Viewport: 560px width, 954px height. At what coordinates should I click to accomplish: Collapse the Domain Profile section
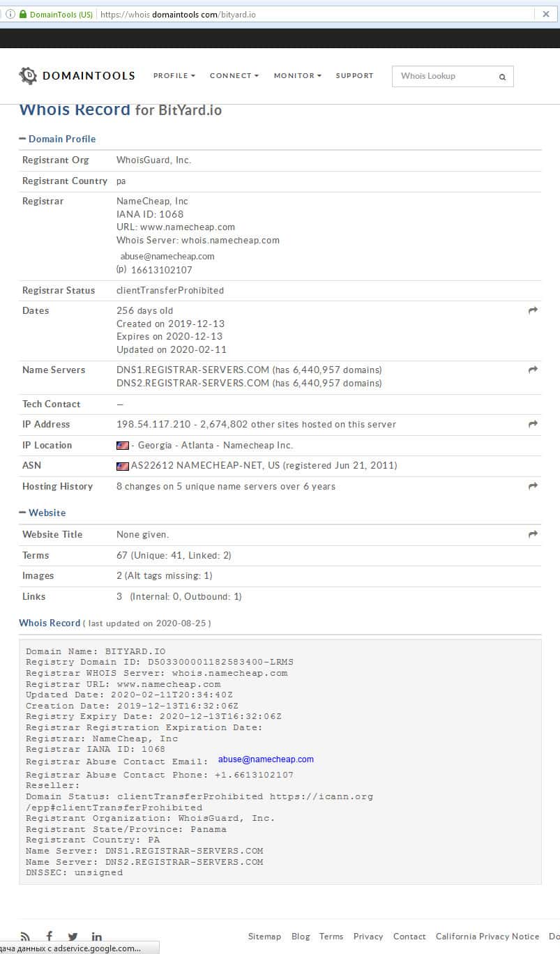click(x=57, y=139)
